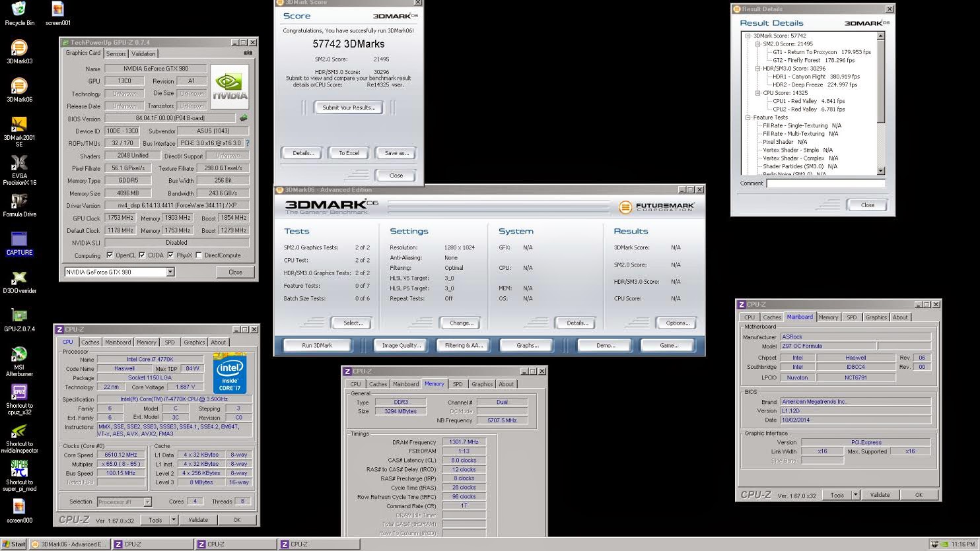Collapse the CPU Score: 14325 node

(757, 93)
